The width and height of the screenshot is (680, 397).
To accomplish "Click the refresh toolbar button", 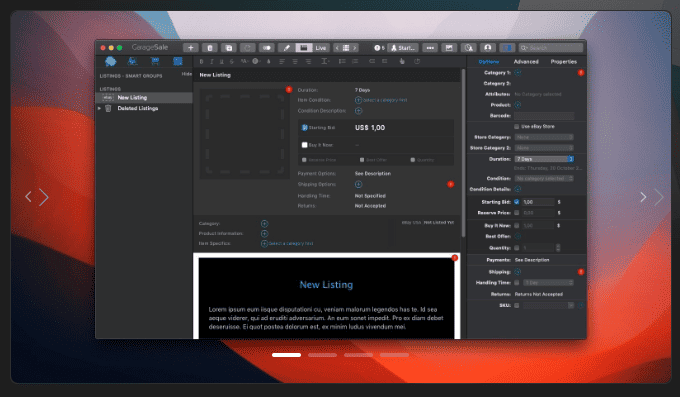I will [x=248, y=48].
